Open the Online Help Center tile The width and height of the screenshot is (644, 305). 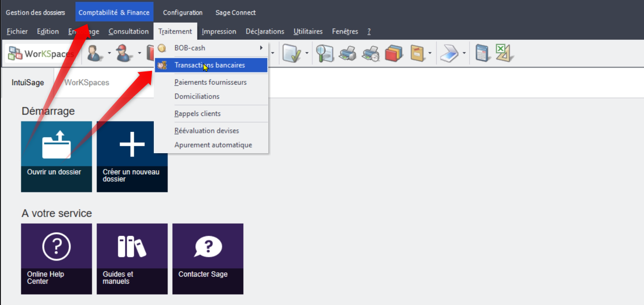56,259
